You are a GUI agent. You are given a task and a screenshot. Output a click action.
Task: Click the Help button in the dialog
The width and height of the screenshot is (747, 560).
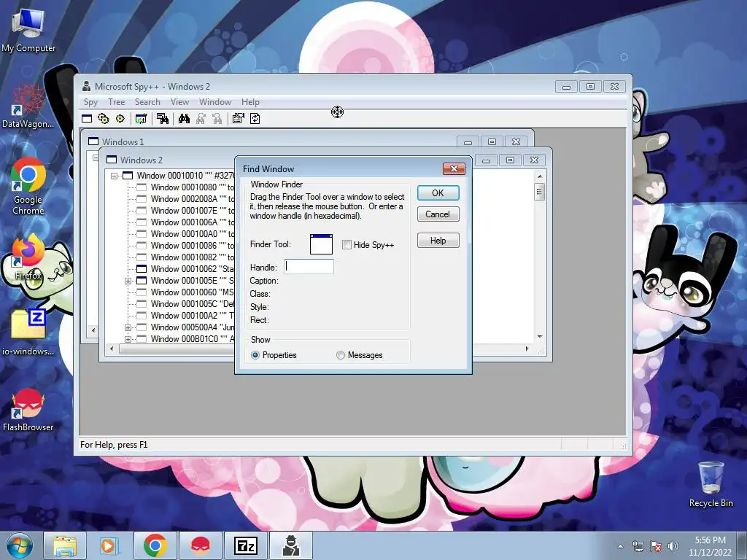pos(438,241)
